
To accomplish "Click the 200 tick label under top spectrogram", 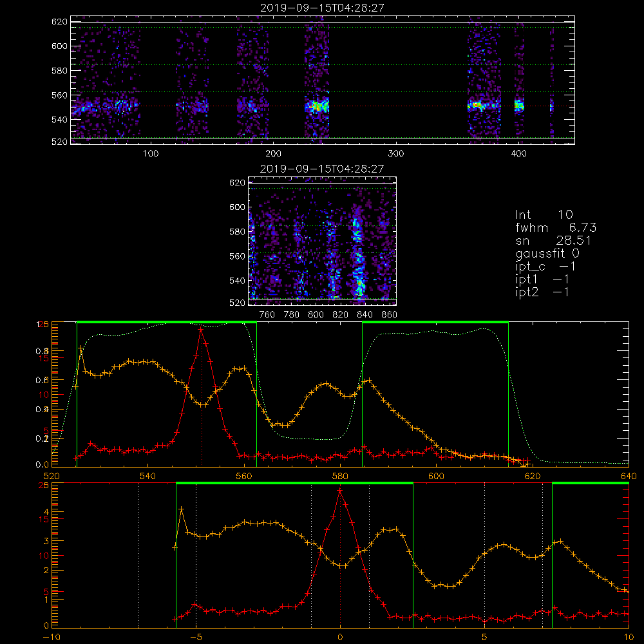I will [x=273, y=154].
